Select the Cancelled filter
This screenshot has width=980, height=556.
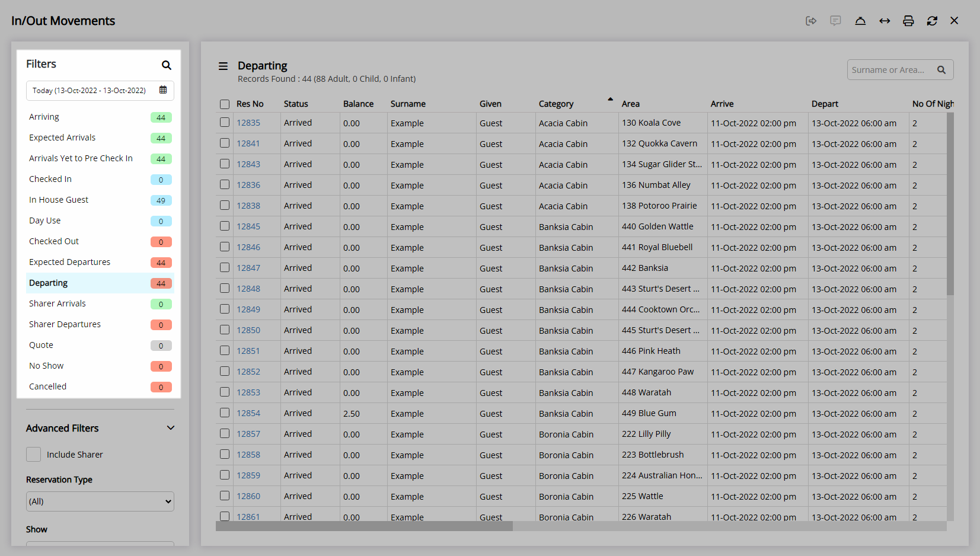click(100, 387)
